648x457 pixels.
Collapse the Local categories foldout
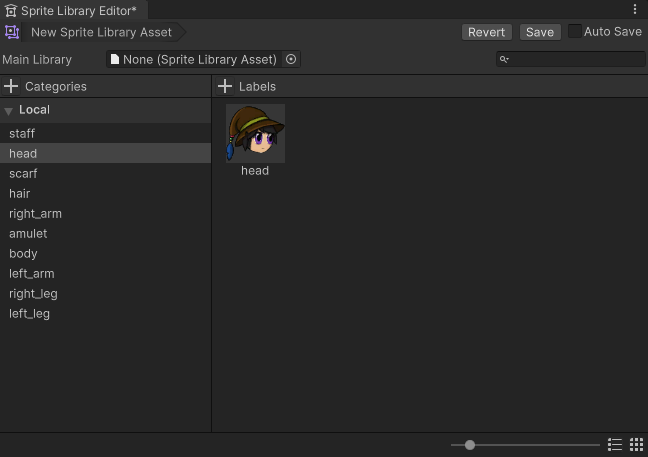9,111
